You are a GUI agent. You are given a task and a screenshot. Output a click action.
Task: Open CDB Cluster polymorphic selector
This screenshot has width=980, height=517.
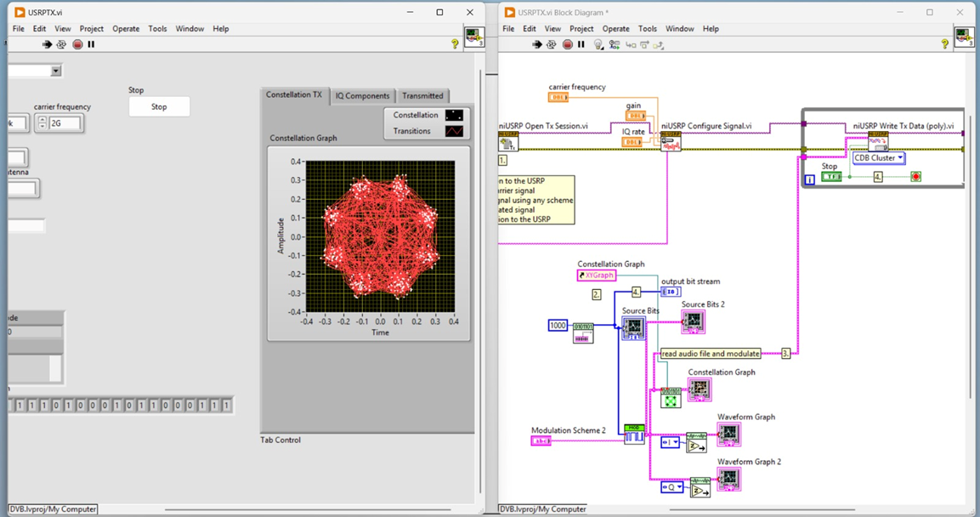(x=879, y=157)
